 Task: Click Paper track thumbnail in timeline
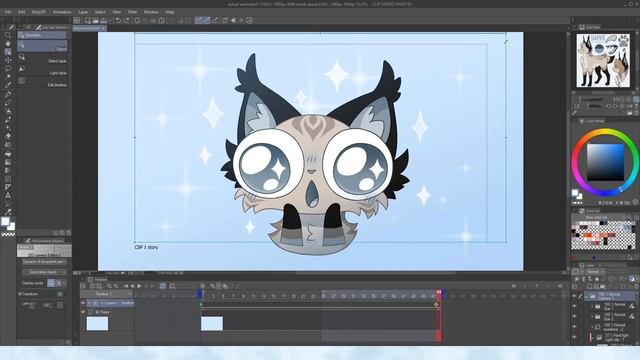(x=98, y=324)
